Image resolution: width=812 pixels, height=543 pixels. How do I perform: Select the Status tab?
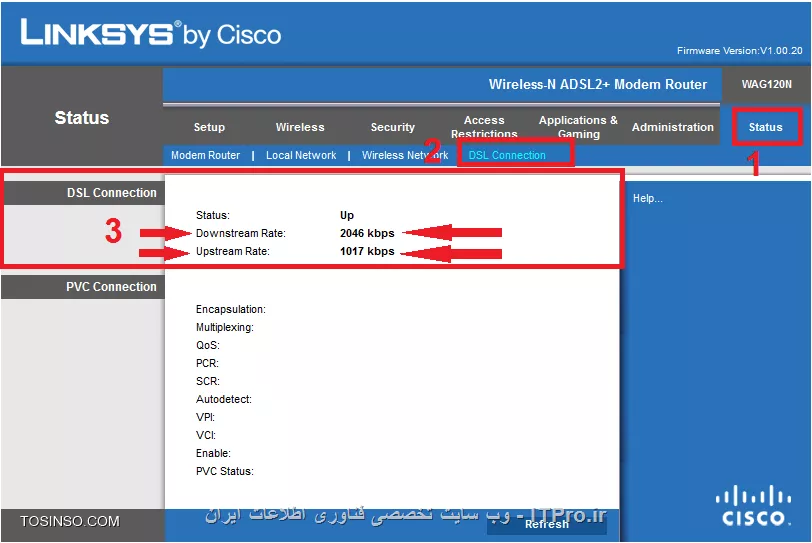(765, 127)
